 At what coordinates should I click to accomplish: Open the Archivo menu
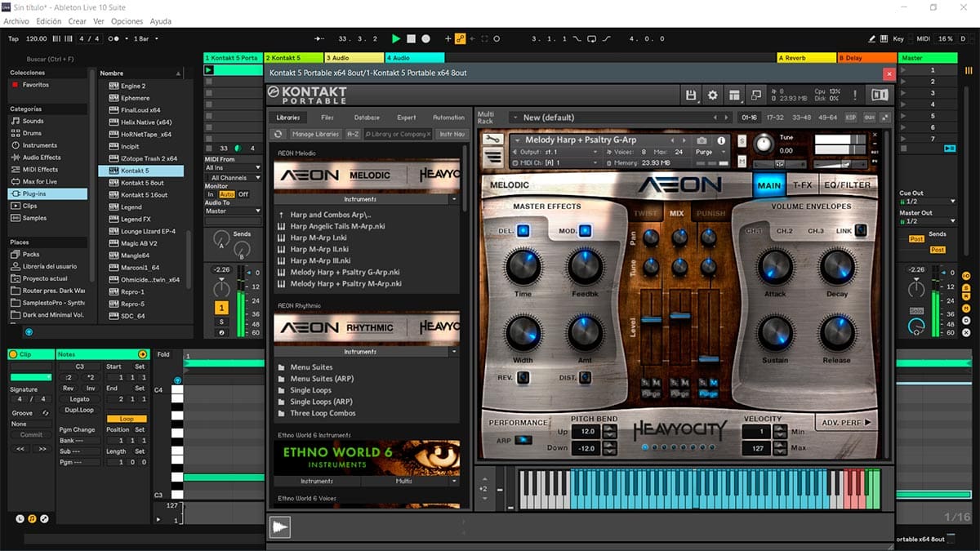click(16, 21)
